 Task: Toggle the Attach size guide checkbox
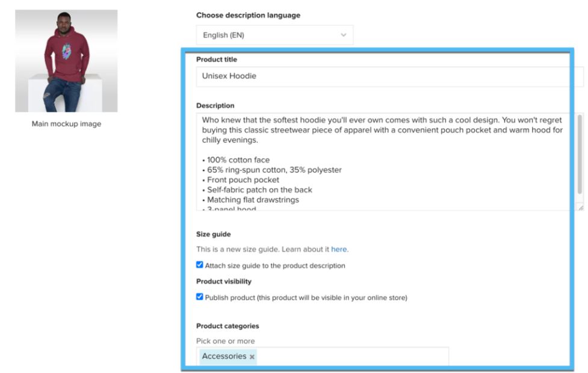point(200,265)
